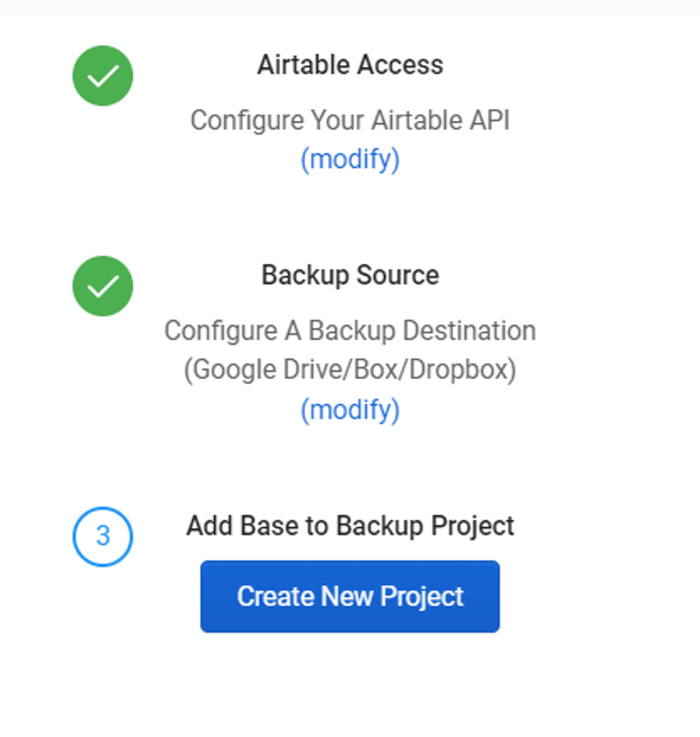
Task: Modify the Airtable API configuration
Action: click(x=350, y=159)
